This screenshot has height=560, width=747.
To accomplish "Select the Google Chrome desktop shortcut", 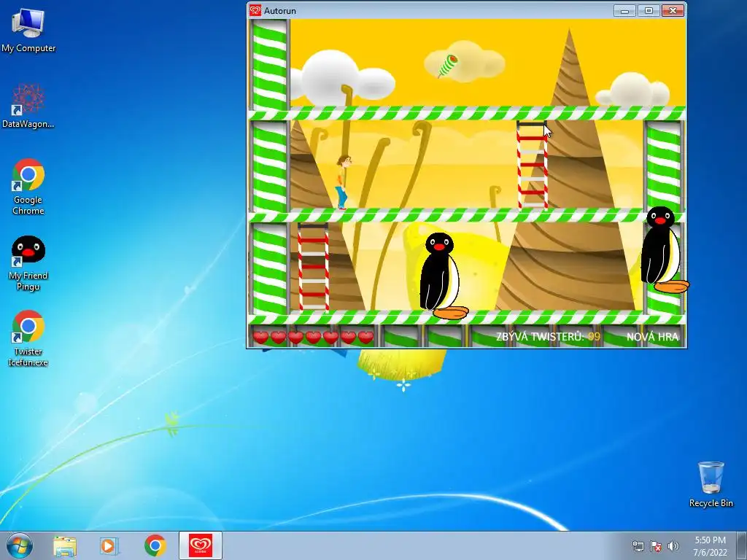I will click(x=28, y=187).
